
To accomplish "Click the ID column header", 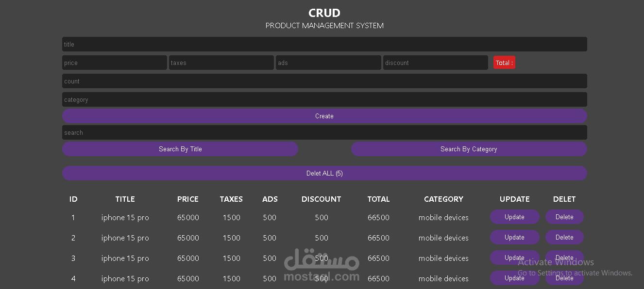I will click(x=73, y=199).
